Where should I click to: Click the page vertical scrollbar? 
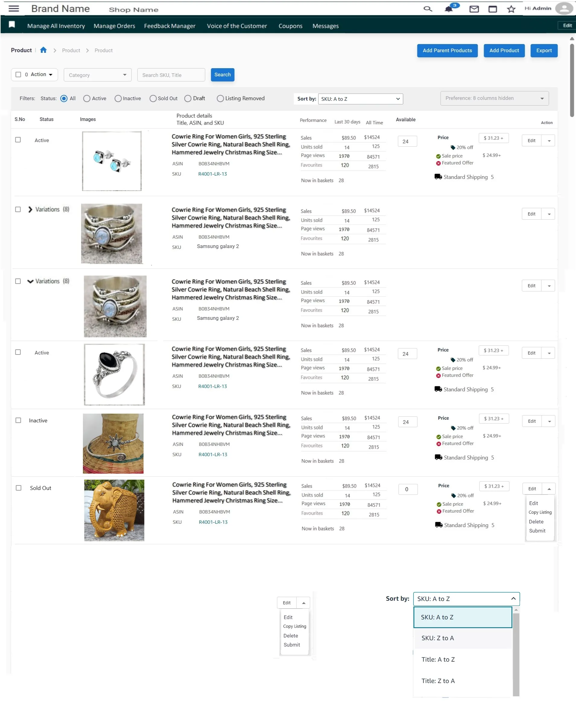571,81
